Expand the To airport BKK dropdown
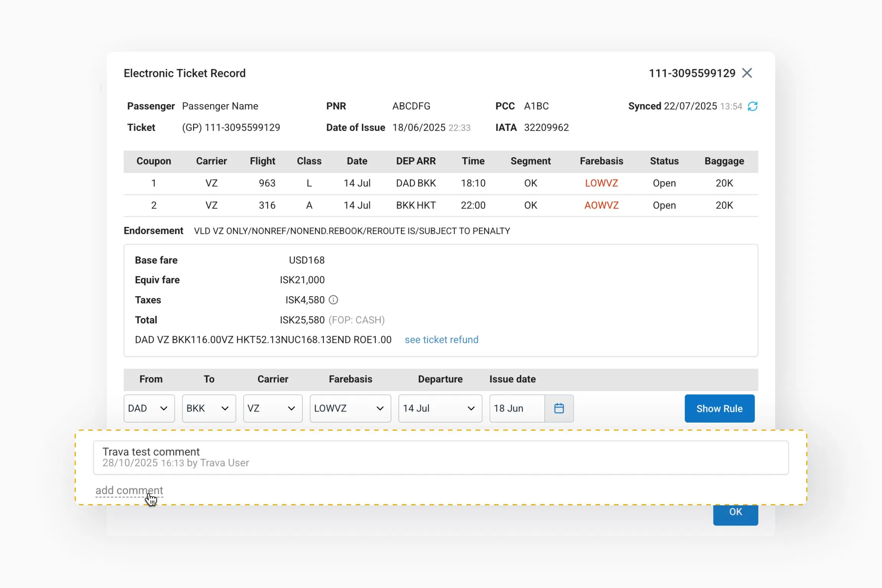882x588 pixels. click(209, 408)
